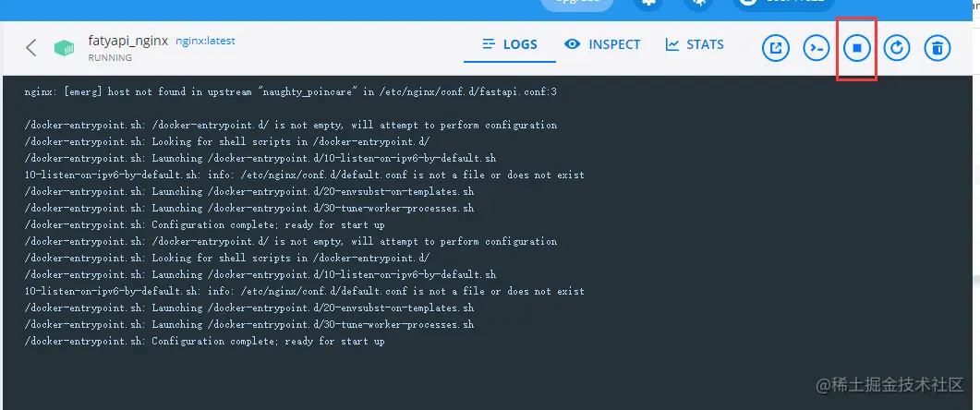Switch to the STATS tab
This screenshot has height=410, width=980.
pos(695,44)
